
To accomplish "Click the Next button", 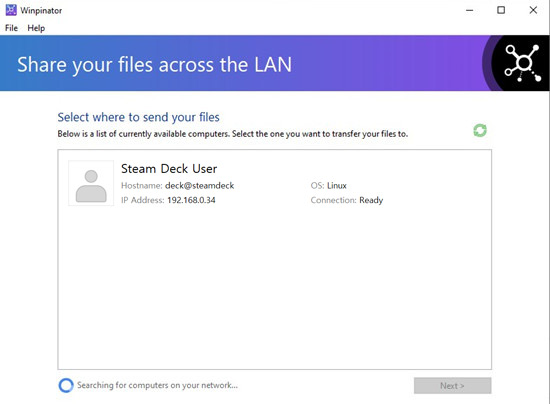I will tap(452, 386).
